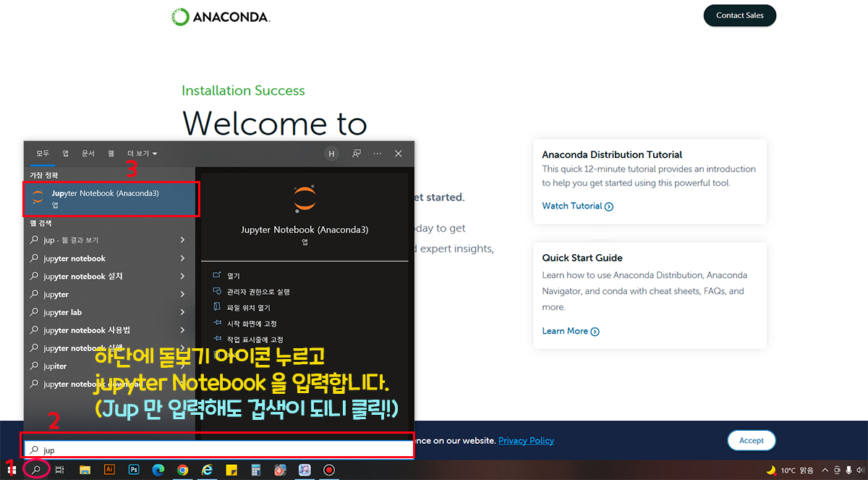Expand the 'jupyter' suggestion chevron
Screen dimensions: 868x480
[x=182, y=295]
